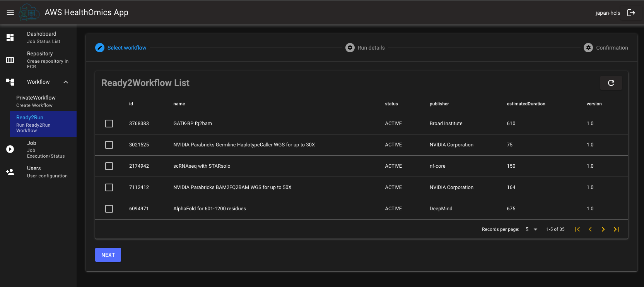The height and width of the screenshot is (287, 644).
Task: Open Dashboard Job Status List
Action: tap(38, 38)
